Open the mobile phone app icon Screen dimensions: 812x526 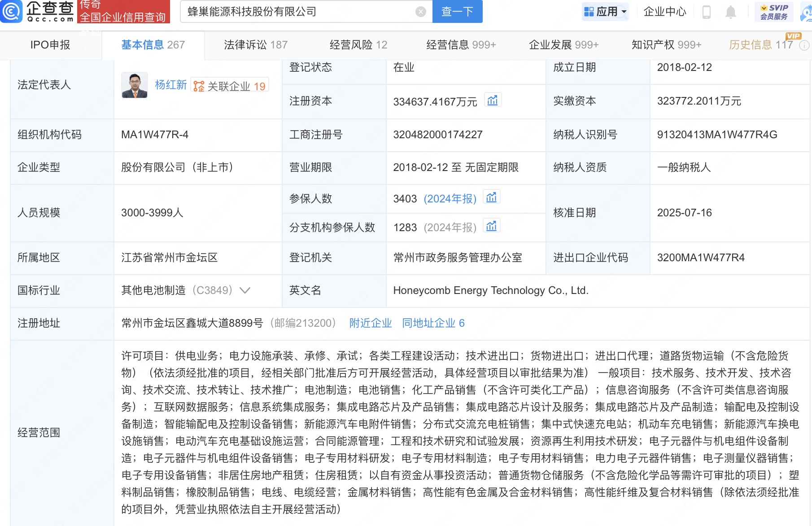tap(706, 12)
